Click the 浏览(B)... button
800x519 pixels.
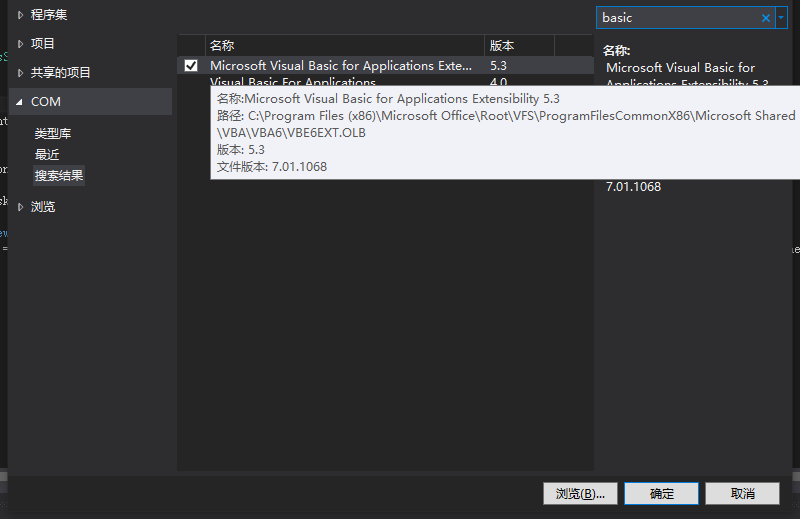580,493
